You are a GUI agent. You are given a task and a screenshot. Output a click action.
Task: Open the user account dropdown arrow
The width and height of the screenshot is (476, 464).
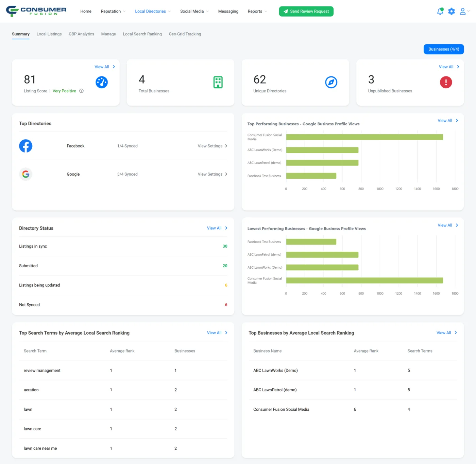tap(469, 11)
